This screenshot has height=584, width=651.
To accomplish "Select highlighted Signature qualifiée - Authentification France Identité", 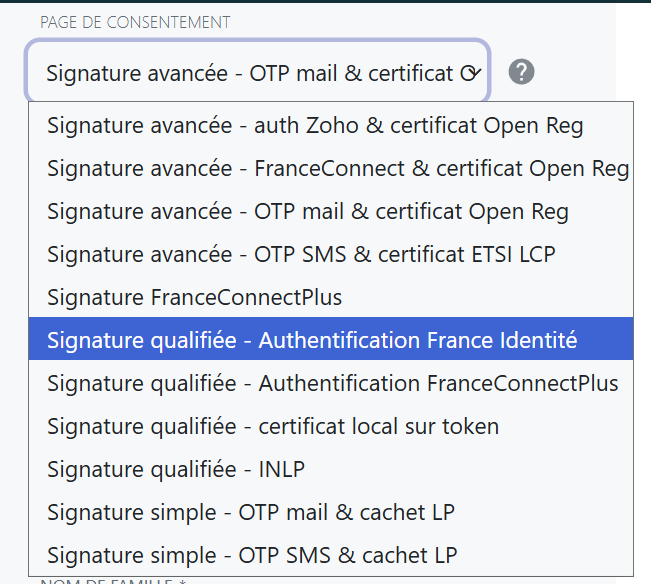I will (x=331, y=340).
